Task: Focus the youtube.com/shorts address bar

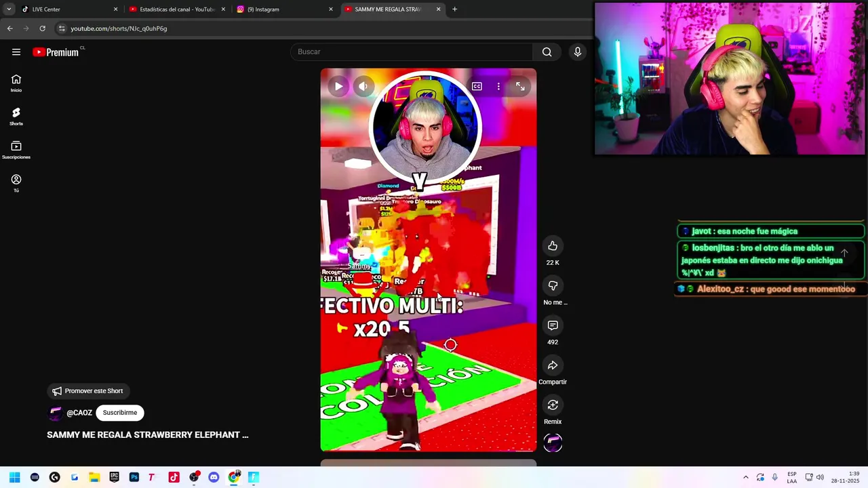Action: [x=119, y=28]
